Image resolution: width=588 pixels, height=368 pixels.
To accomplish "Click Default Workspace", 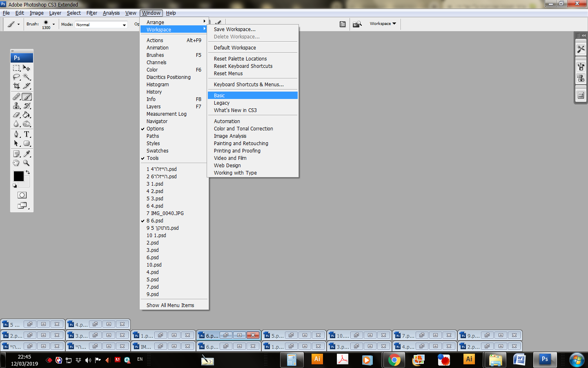I will [x=253, y=48].
